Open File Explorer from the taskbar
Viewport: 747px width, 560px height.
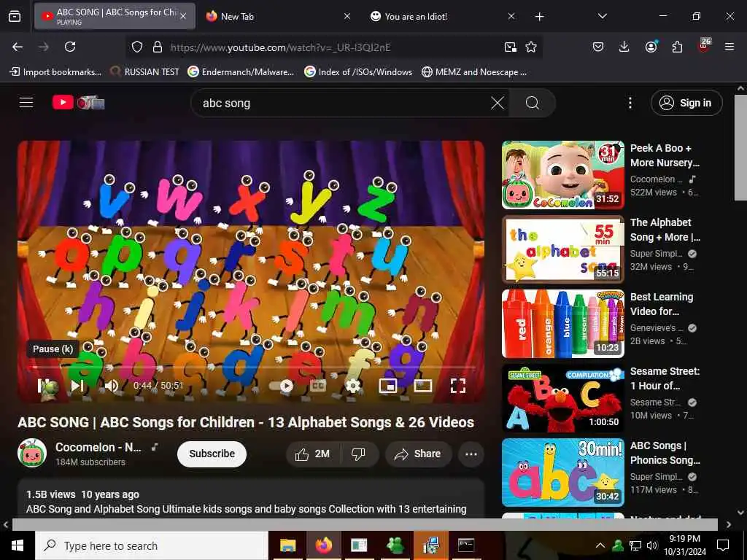coord(287,545)
